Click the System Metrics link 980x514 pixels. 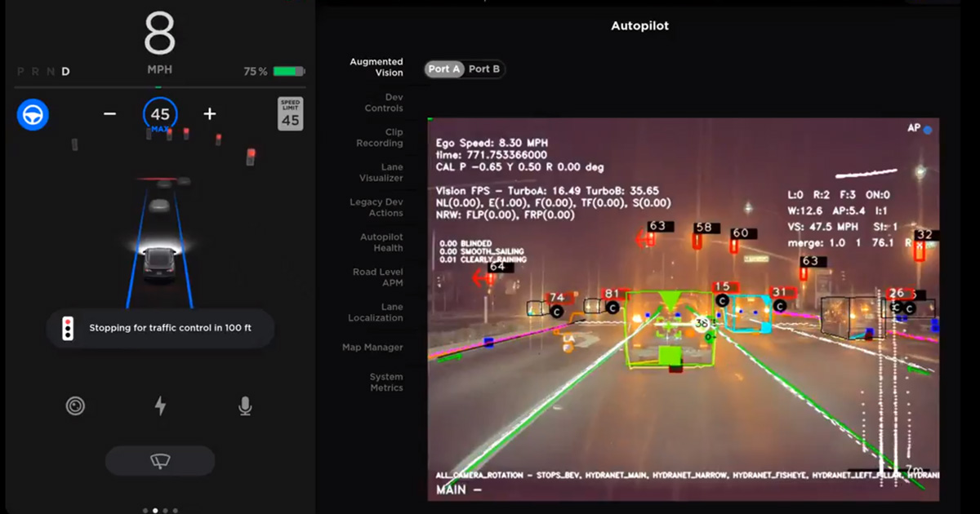tap(386, 383)
